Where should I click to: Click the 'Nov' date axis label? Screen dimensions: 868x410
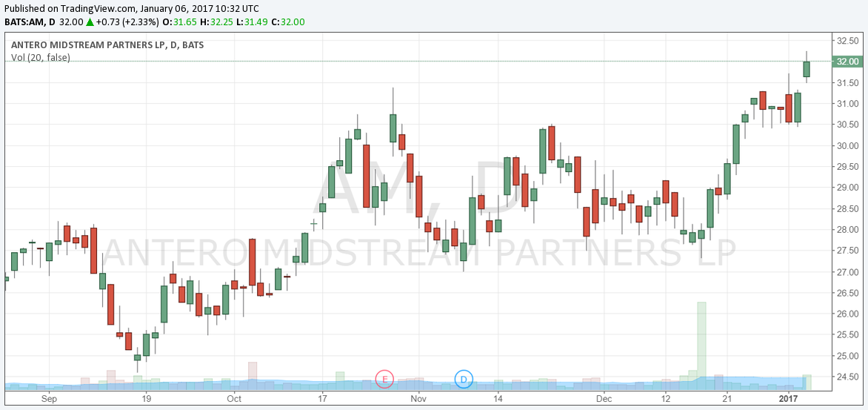coord(419,398)
